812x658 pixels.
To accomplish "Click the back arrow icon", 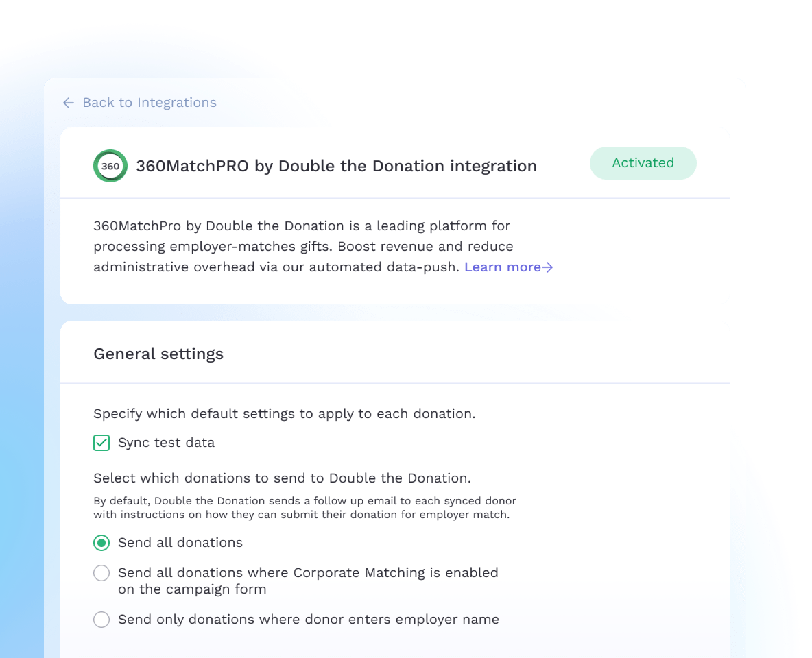I will (x=69, y=103).
